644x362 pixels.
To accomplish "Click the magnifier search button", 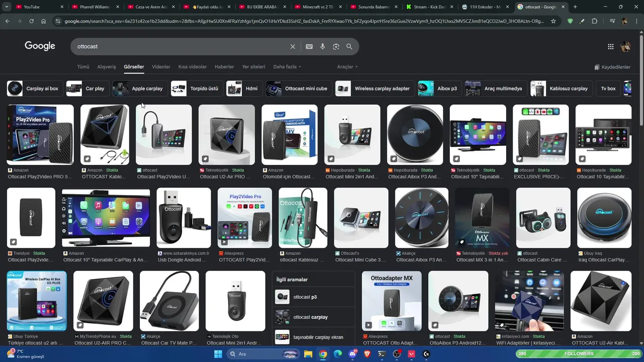I will 349,46.
